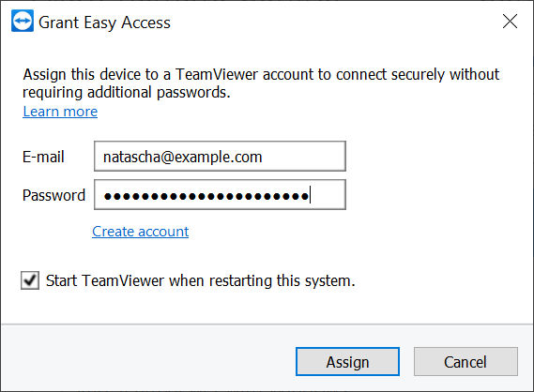
Task: Confirm with the Assign button
Action: (348, 361)
